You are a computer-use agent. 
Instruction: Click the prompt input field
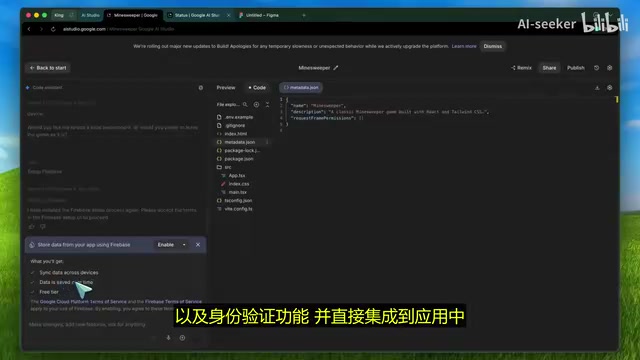[x=114, y=324]
